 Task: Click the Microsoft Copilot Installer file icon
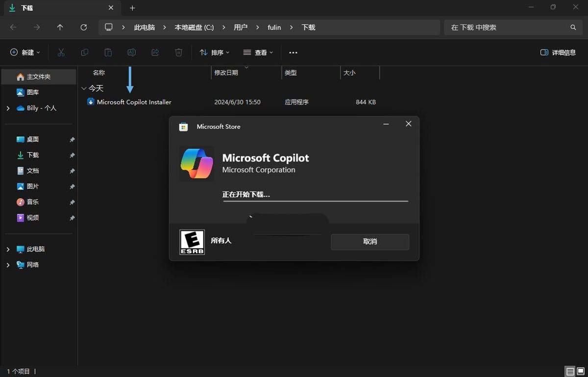91,102
